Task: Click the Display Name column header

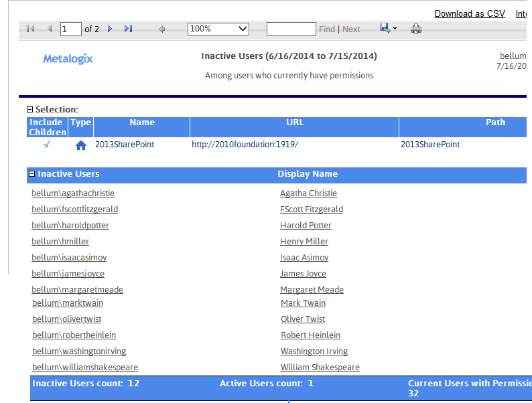Action: pyautogui.click(x=308, y=174)
